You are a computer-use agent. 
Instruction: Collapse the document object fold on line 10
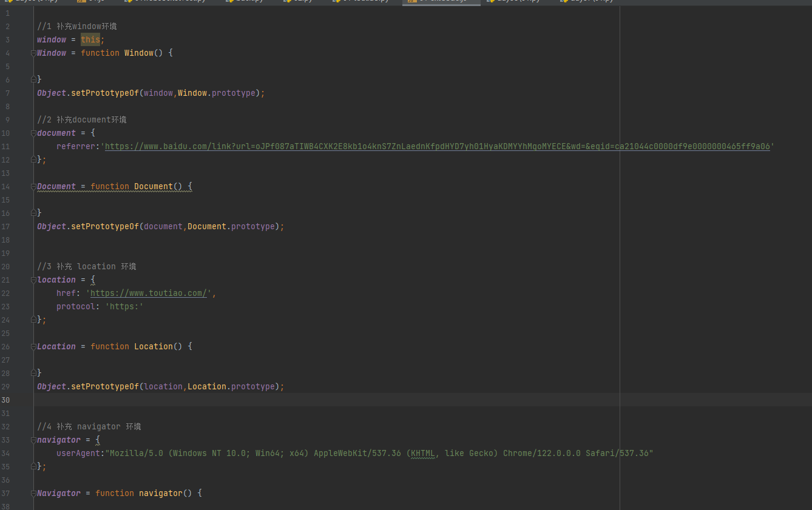coord(34,133)
